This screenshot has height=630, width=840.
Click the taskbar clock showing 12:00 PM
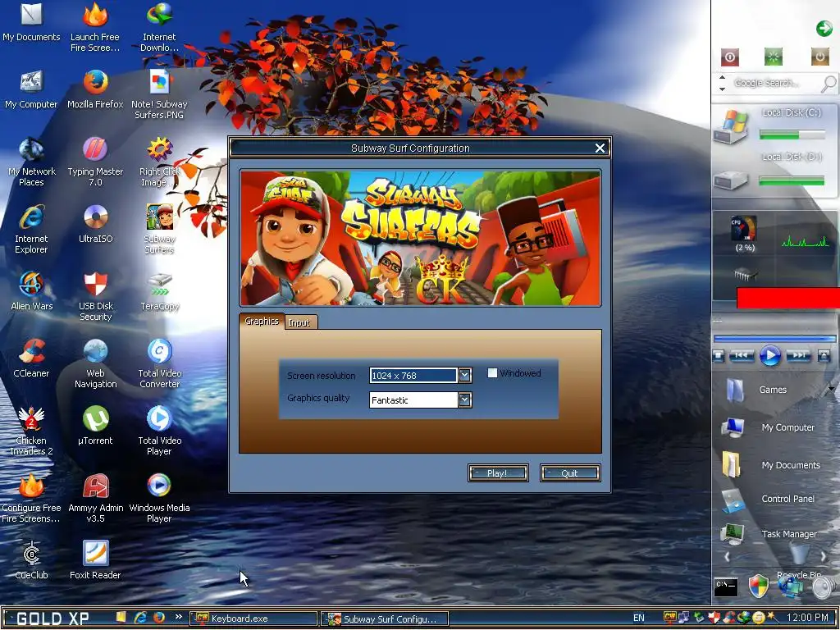click(807, 618)
